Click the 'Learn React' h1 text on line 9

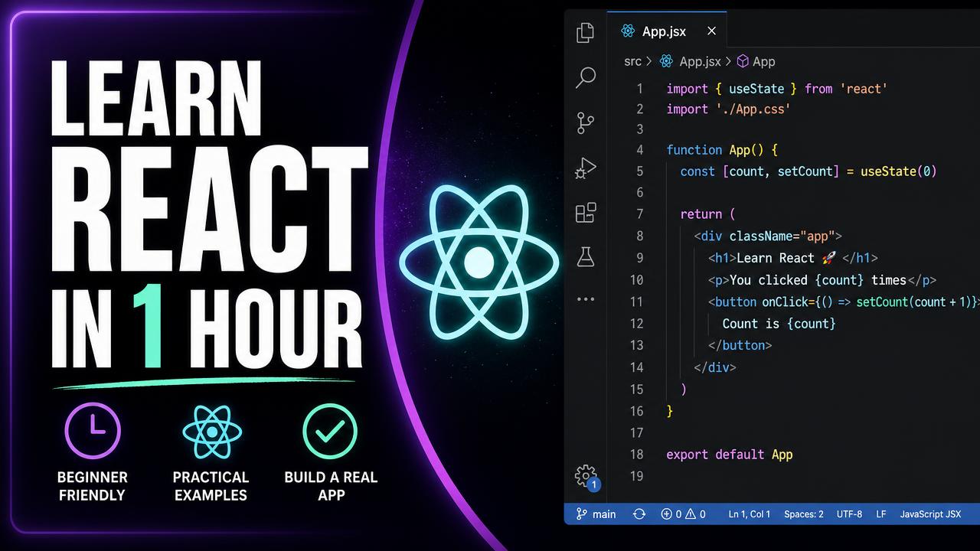click(x=775, y=258)
